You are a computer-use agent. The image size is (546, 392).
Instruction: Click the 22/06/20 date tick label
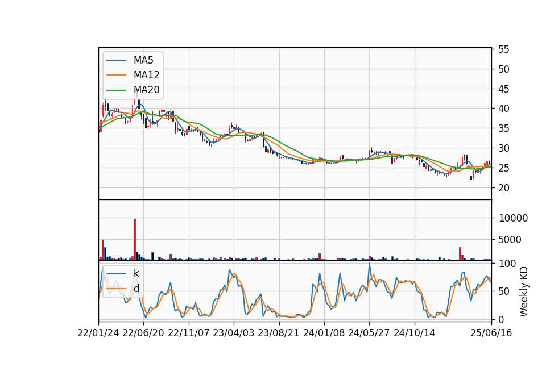[x=143, y=333]
